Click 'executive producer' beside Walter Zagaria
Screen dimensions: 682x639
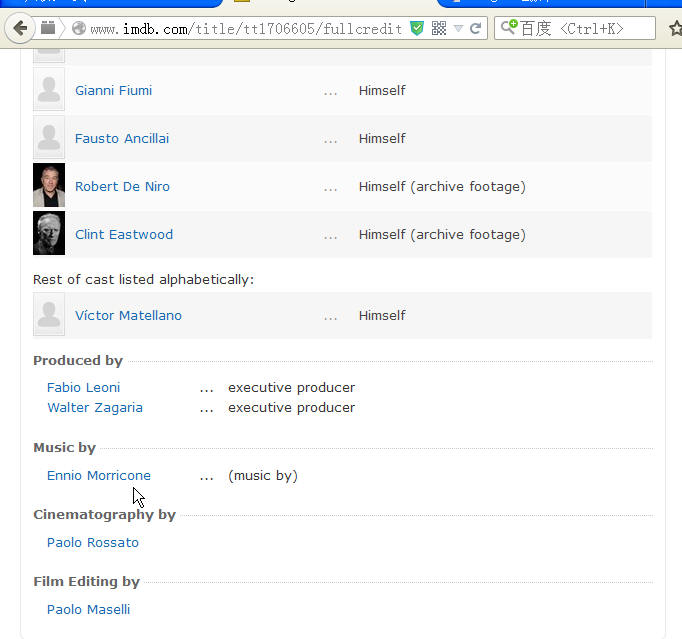tap(291, 408)
